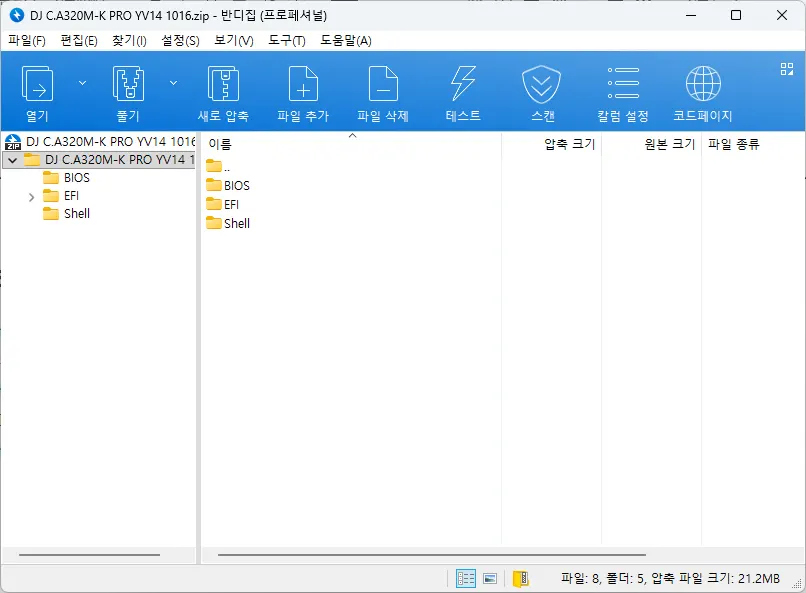The height and width of the screenshot is (593, 806).
Task: Open the extract options dropdown beside 풀기
Action: (173, 82)
